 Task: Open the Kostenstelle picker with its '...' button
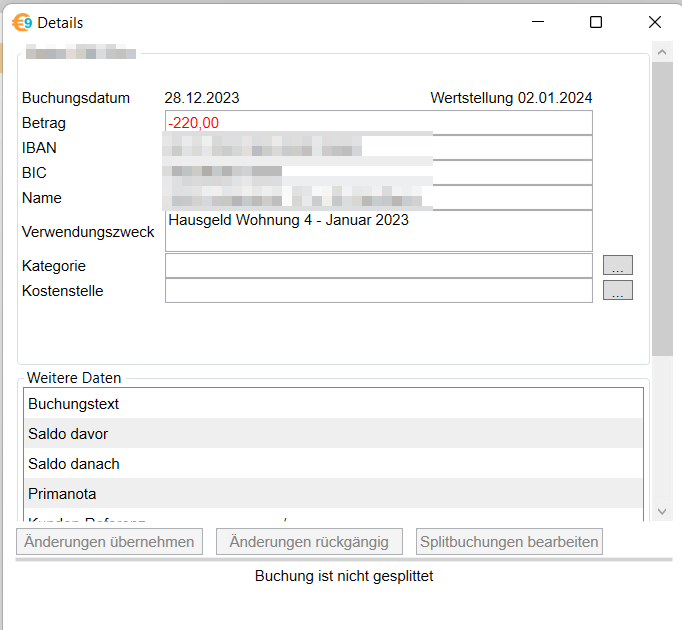pos(617,291)
